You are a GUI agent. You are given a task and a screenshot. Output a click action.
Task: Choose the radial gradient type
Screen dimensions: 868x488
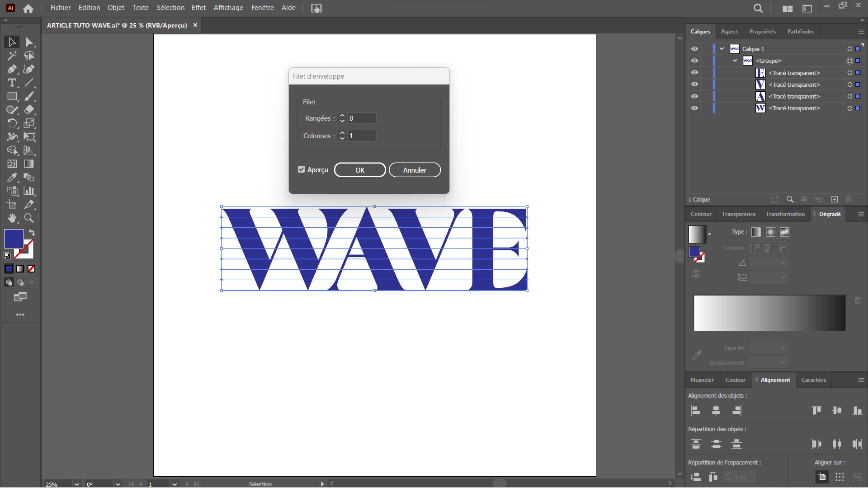pyautogui.click(x=770, y=232)
